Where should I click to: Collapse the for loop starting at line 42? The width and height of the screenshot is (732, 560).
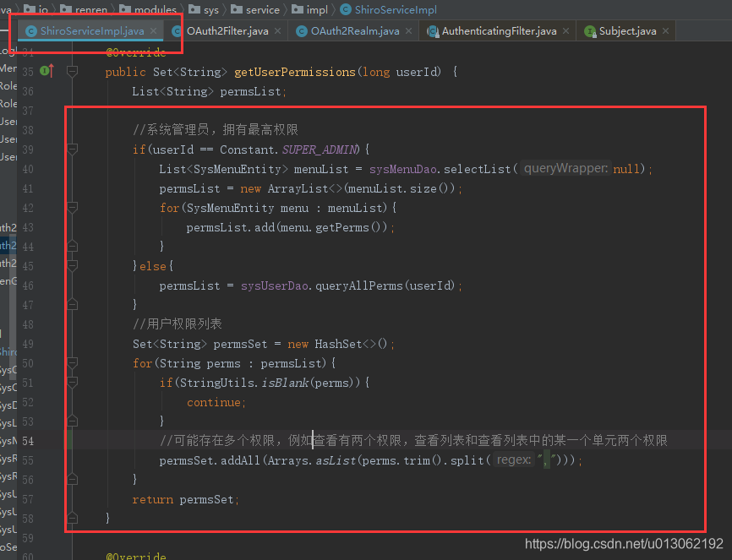(72, 205)
